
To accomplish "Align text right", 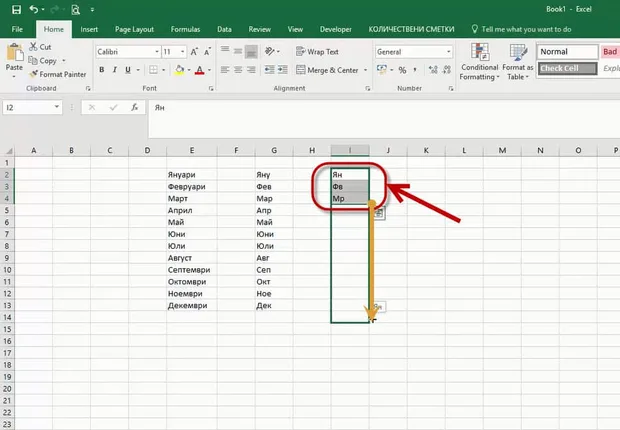I will (251, 70).
